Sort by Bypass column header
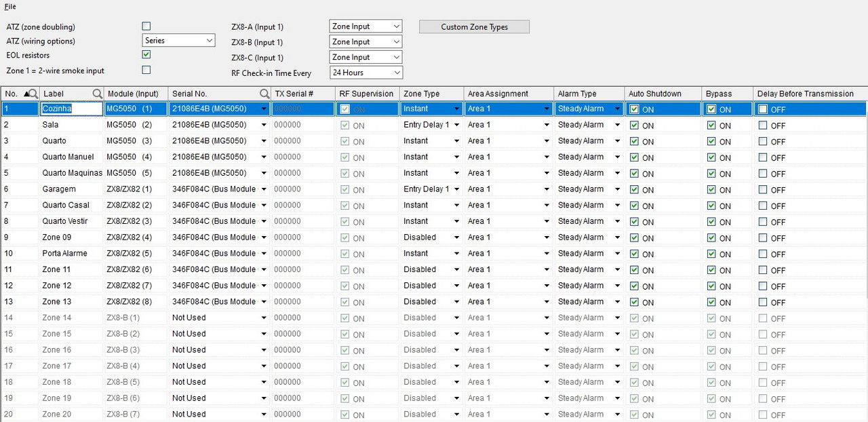 pos(726,94)
